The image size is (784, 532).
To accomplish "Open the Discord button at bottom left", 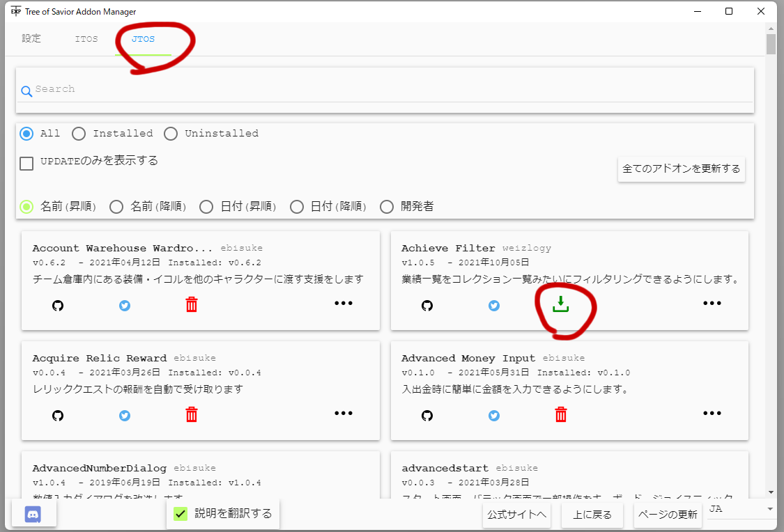I will 33,514.
